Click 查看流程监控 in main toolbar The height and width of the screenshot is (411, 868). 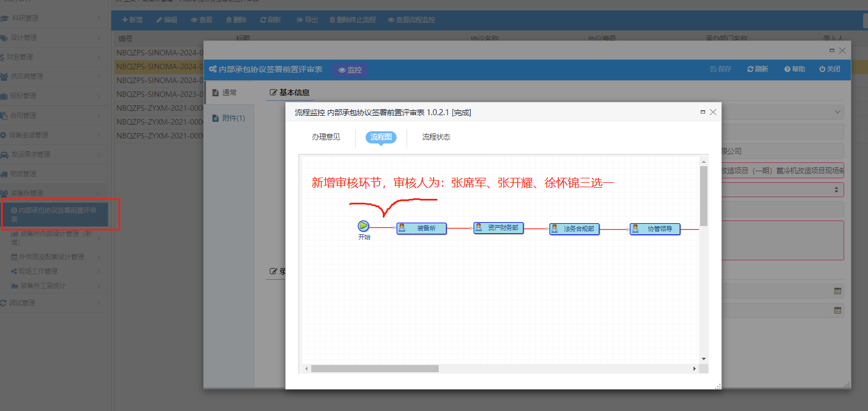411,20
